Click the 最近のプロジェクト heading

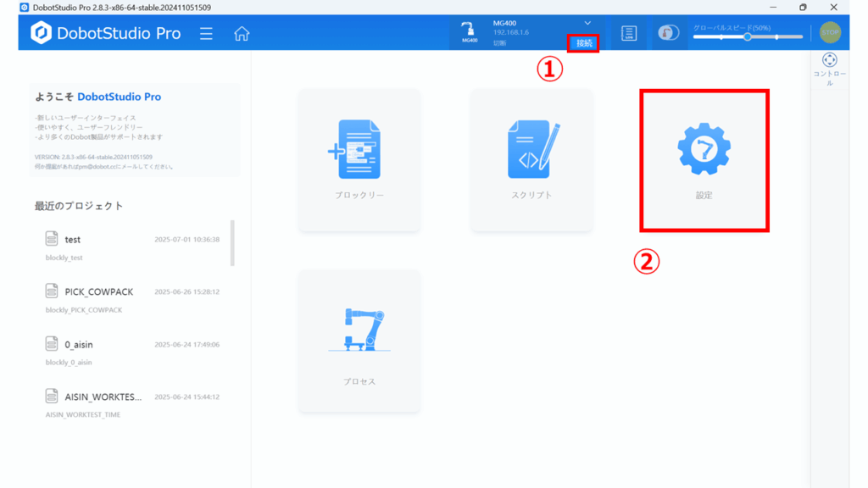pyautogui.click(x=79, y=206)
